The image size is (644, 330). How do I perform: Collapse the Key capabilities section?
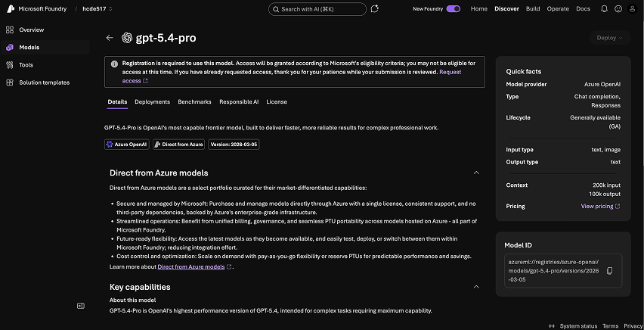pos(476,287)
